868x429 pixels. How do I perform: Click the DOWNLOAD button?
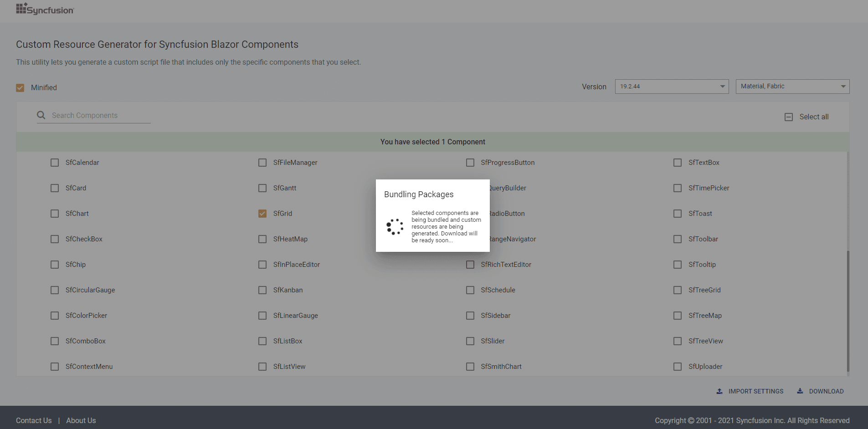820,391
